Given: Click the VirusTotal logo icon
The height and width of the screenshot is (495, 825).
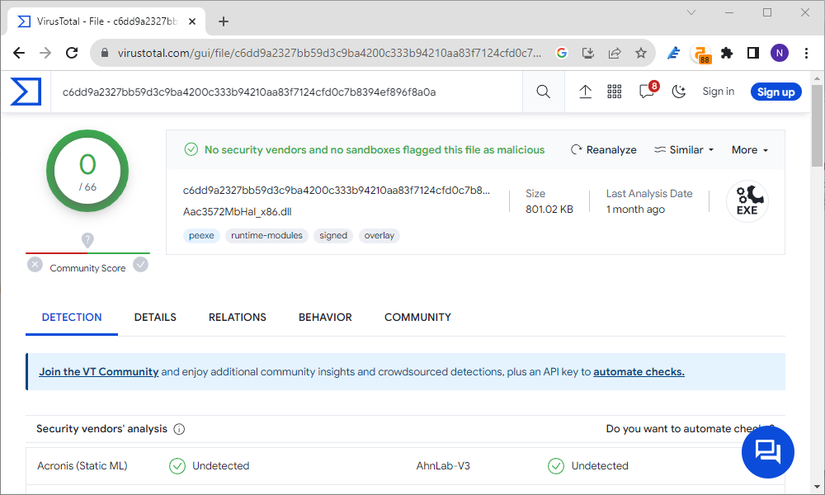Looking at the screenshot, I should point(26,92).
